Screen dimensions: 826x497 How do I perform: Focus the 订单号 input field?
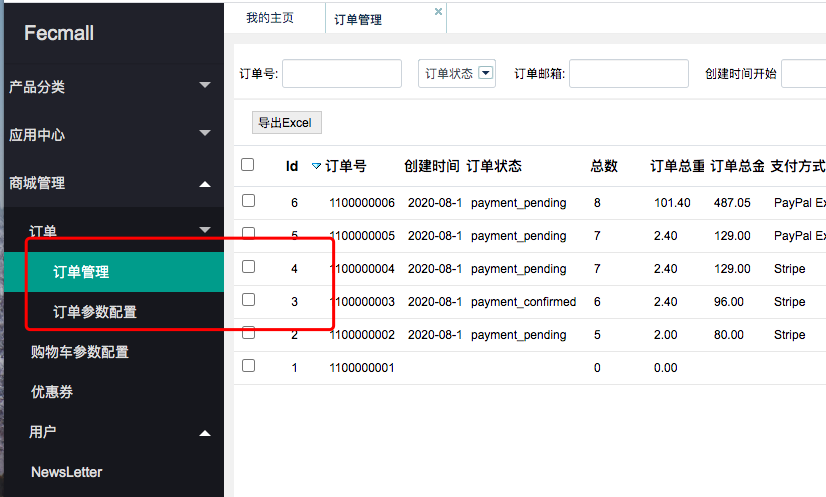tap(342, 73)
